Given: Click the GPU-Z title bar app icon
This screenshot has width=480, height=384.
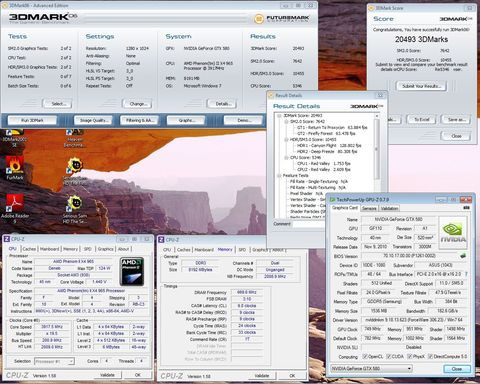Looking at the screenshot, I should pos(332,199).
